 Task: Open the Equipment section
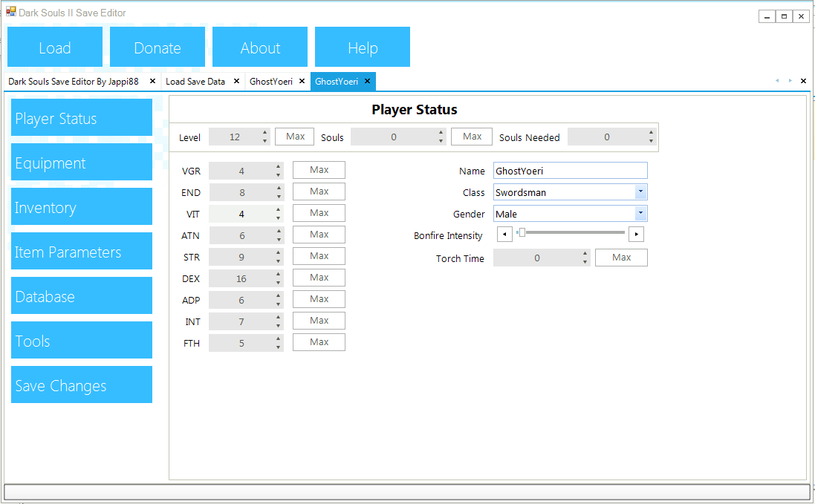(82, 162)
